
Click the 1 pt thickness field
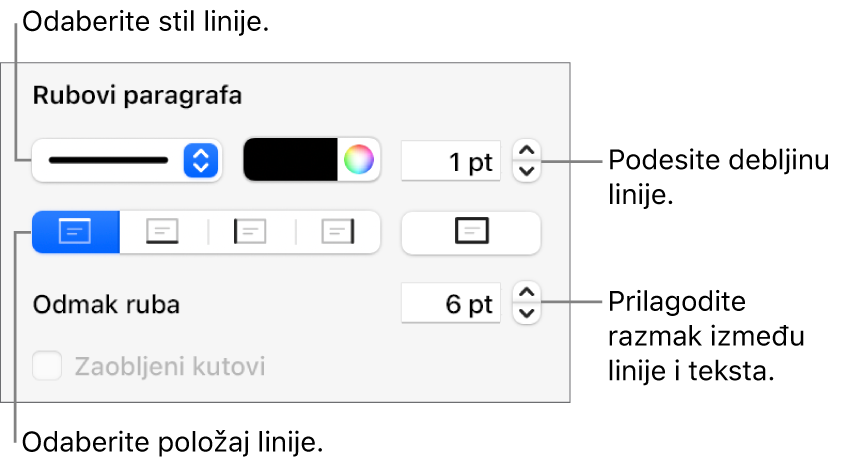(450, 160)
